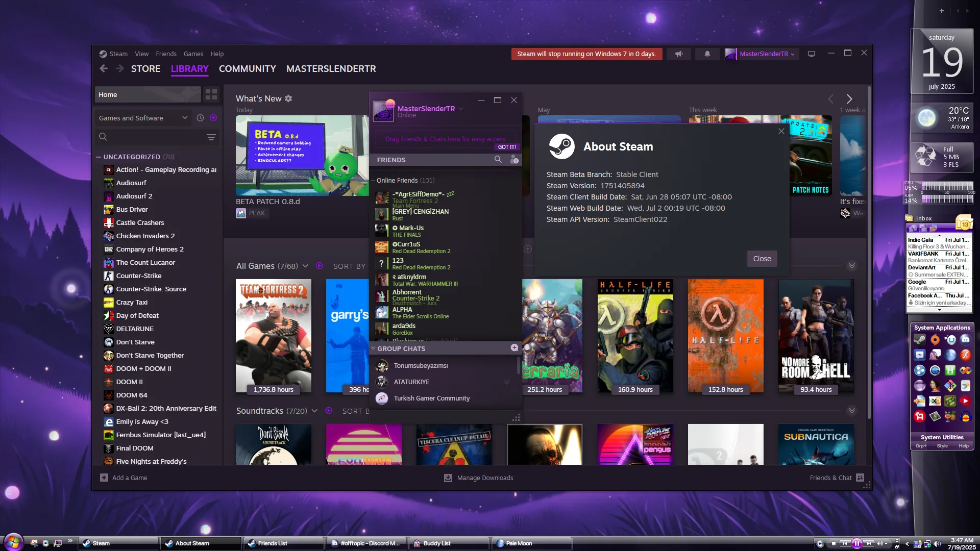Show recent activity clock filter

pos(200,118)
